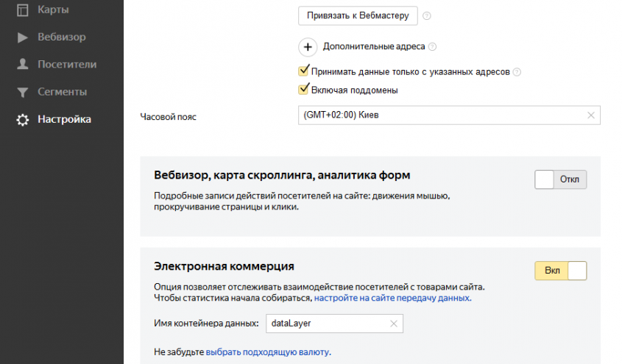The width and height of the screenshot is (622, 364).
Task: Turn off the Электронная коммерция toggle
Action: coord(560,271)
